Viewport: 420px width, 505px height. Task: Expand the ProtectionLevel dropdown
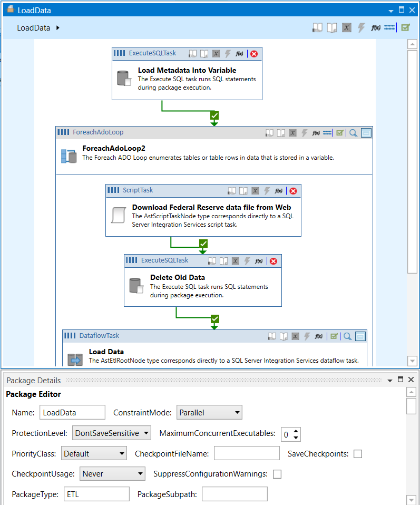pos(111,433)
